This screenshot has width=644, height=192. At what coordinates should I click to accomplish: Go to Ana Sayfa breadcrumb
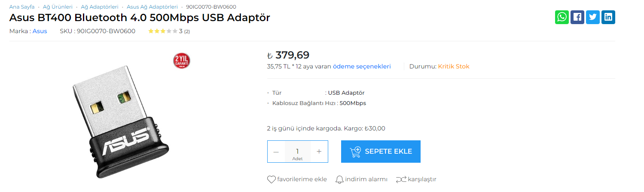point(22,7)
